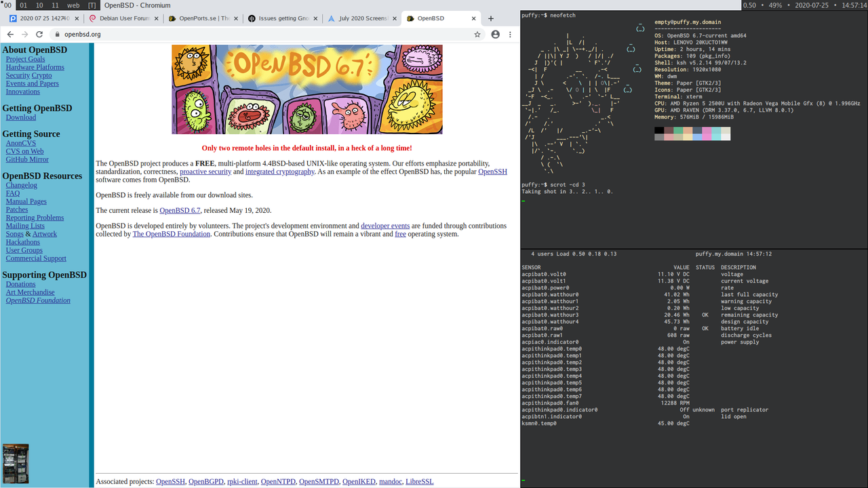Open a new Chromium tab with plus

491,18
